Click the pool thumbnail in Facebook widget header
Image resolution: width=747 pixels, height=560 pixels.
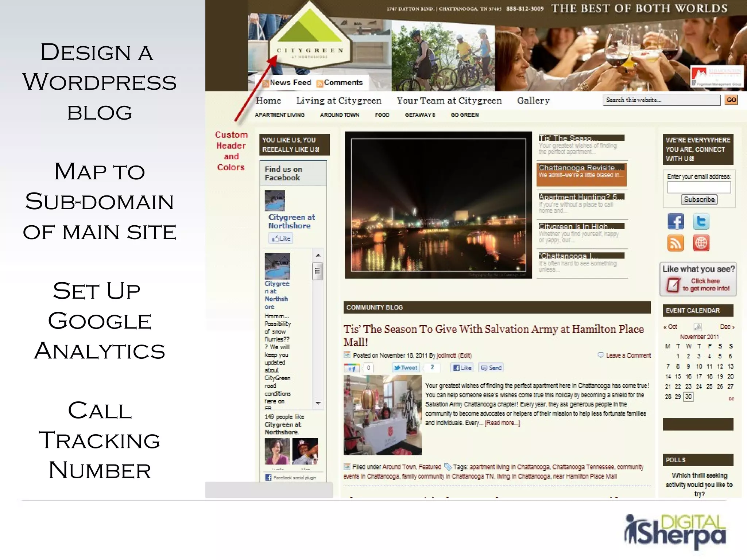click(275, 201)
